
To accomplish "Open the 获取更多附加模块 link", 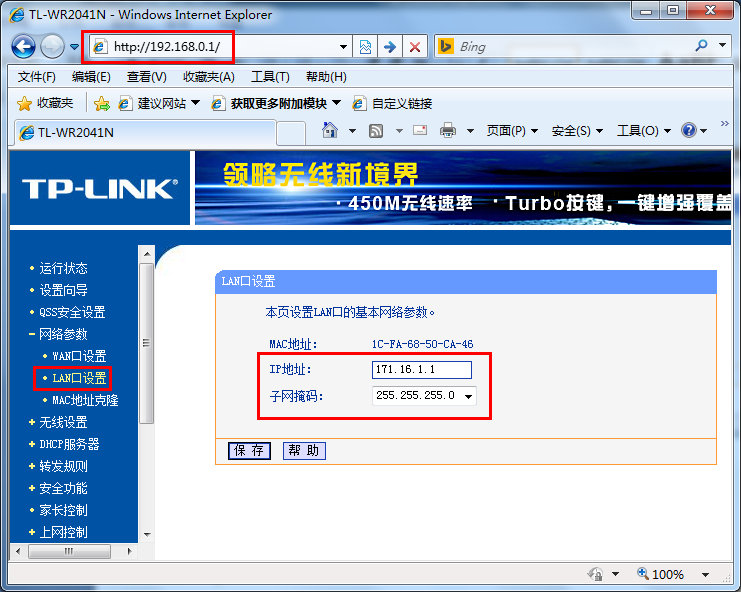I will click(x=276, y=103).
